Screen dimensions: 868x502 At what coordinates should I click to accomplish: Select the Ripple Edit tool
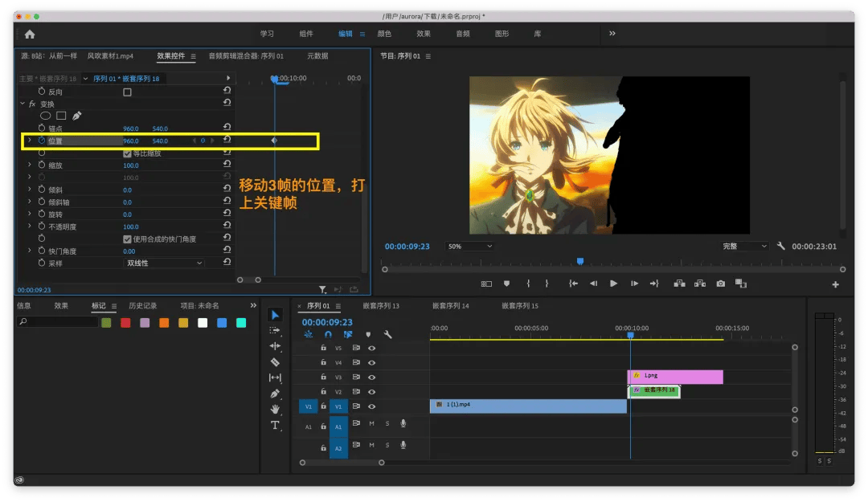click(x=275, y=346)
